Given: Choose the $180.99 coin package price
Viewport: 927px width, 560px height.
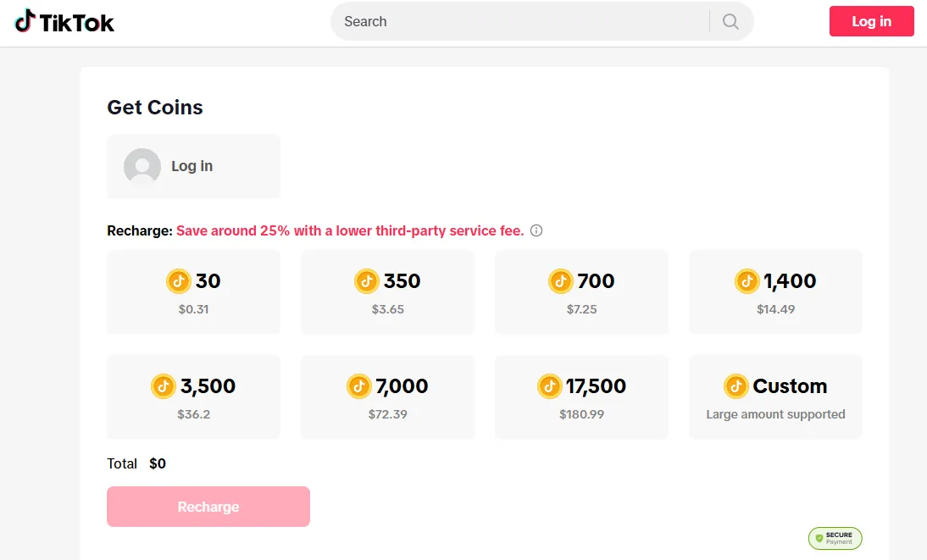Looking at the screenshot, I should pyautogui.click(x=581, y=414).
